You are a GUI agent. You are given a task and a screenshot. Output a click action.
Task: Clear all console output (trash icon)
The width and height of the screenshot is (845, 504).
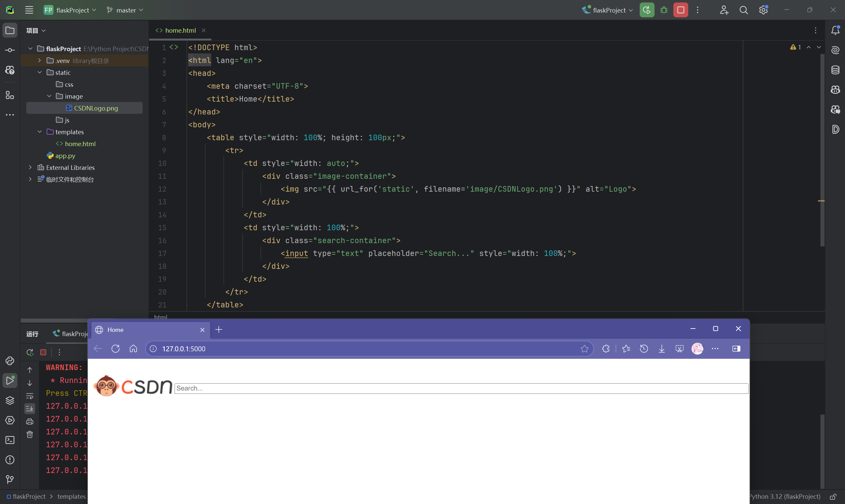pos(30,434)
